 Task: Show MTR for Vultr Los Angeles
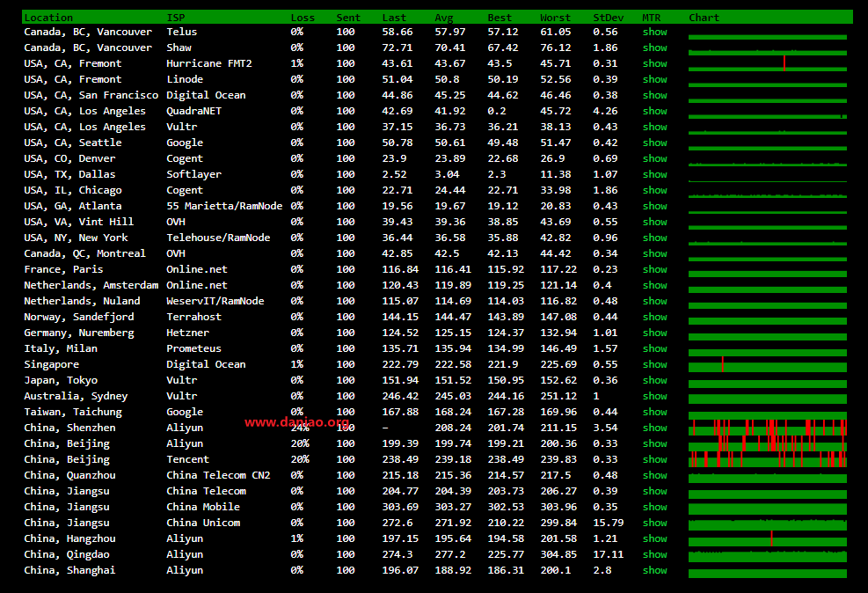(654, 127)
